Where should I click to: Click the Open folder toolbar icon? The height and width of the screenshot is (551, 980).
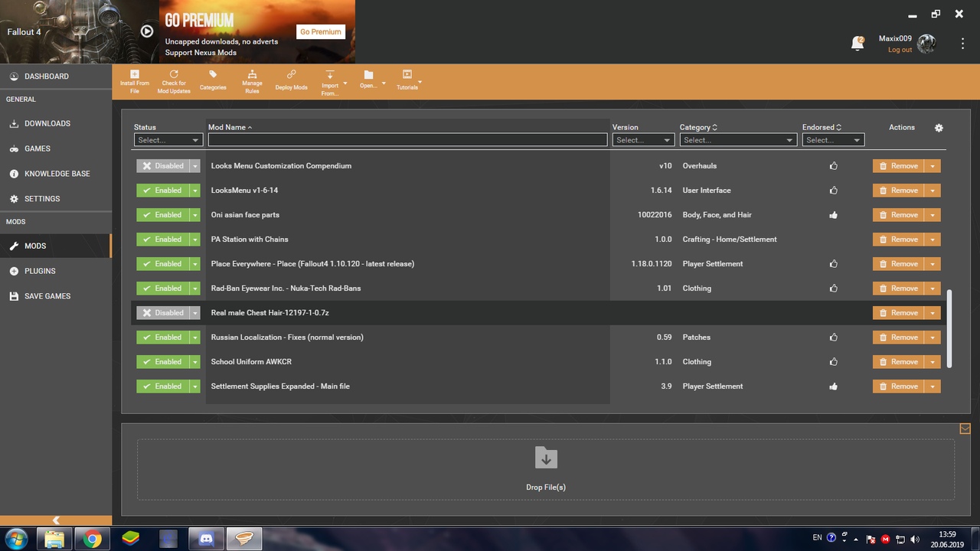(368, 75)
